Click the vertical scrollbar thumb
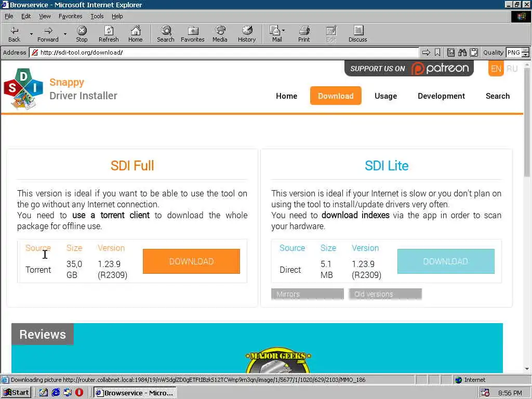 coord(527,122)
